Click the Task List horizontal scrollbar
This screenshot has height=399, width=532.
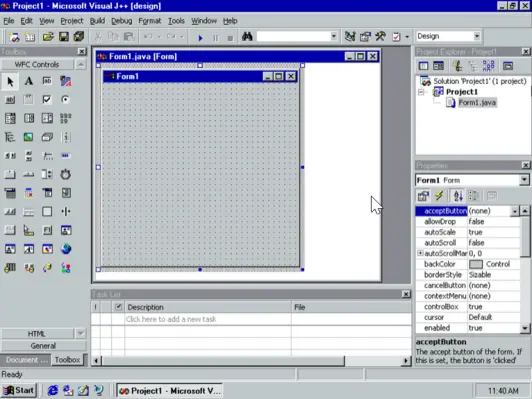[224, 361]
